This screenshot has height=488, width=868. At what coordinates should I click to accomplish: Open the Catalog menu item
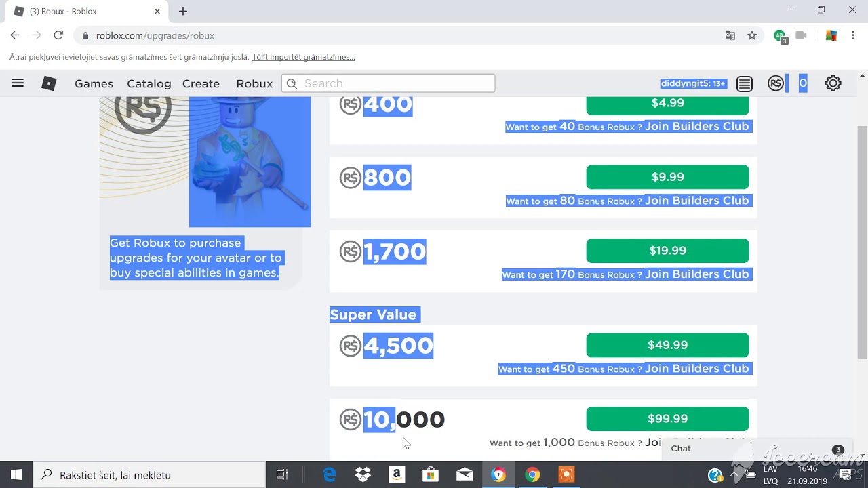tap(149, 83)
